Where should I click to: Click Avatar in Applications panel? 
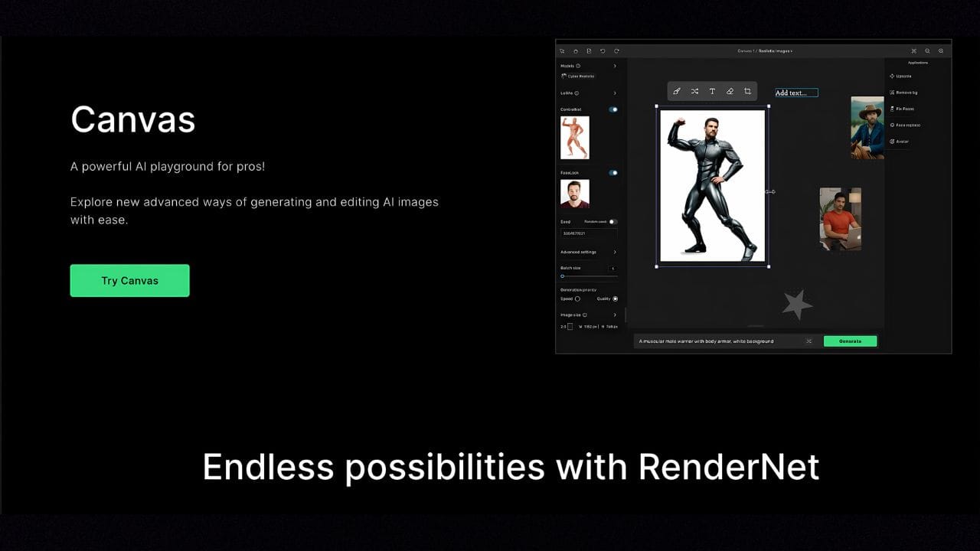(899, 142)
